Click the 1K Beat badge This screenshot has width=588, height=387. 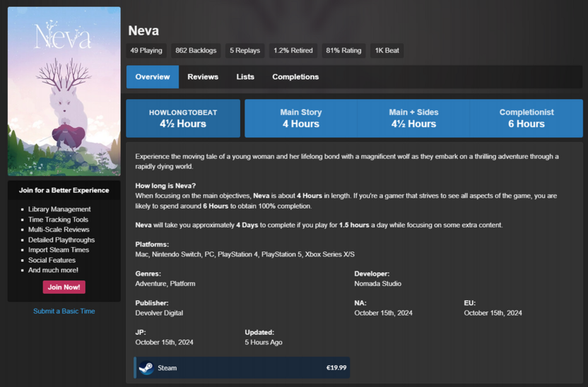click(387, 51)
